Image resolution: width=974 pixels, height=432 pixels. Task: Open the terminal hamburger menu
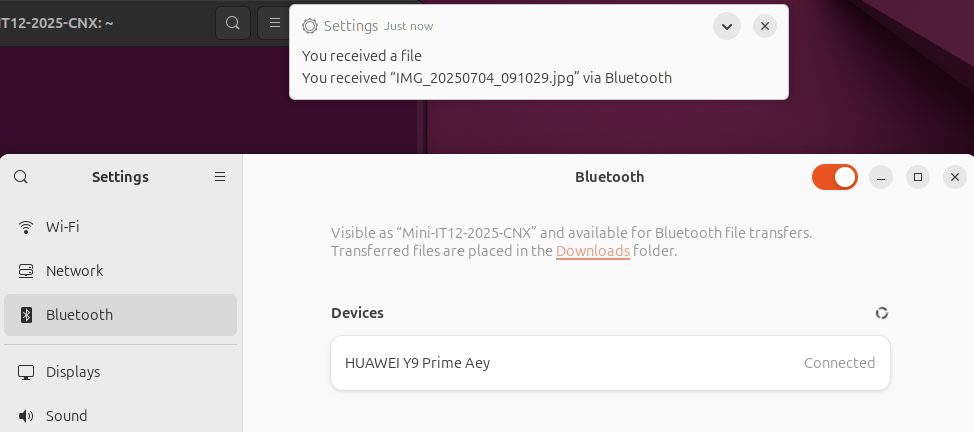(x=274, y=23)
